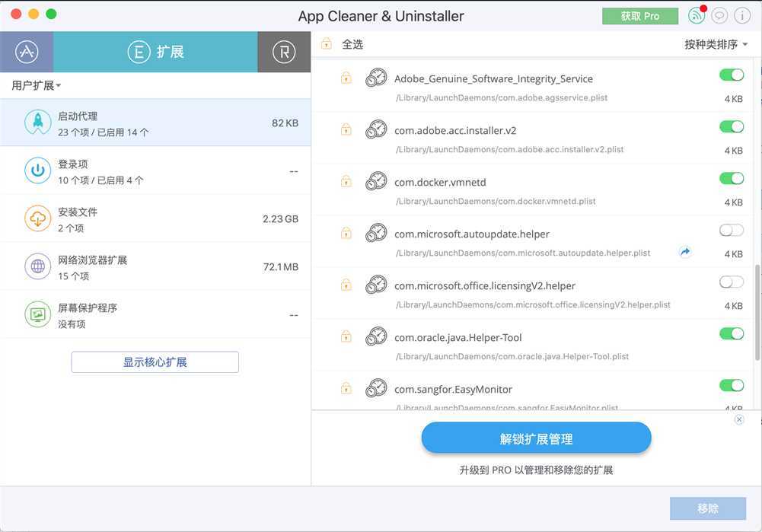Click path /Library/LaunchDaemons/com.adobe.agsservice.plist
The image size is (762, 532).
[x=502, y=97]
